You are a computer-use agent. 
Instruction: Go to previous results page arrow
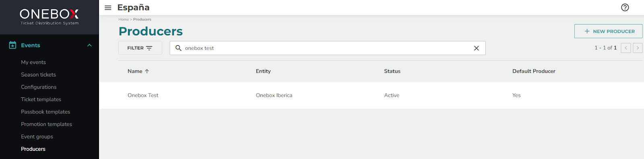[626, 48]
